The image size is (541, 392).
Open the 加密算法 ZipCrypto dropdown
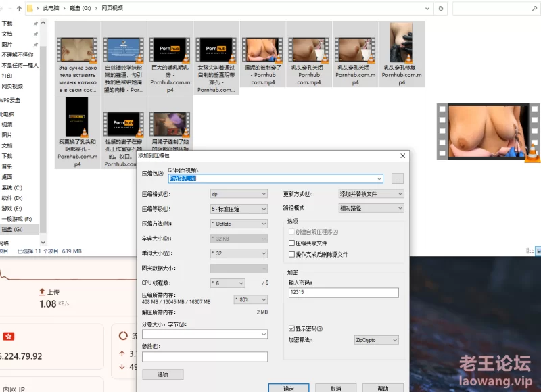coord(376,340)
